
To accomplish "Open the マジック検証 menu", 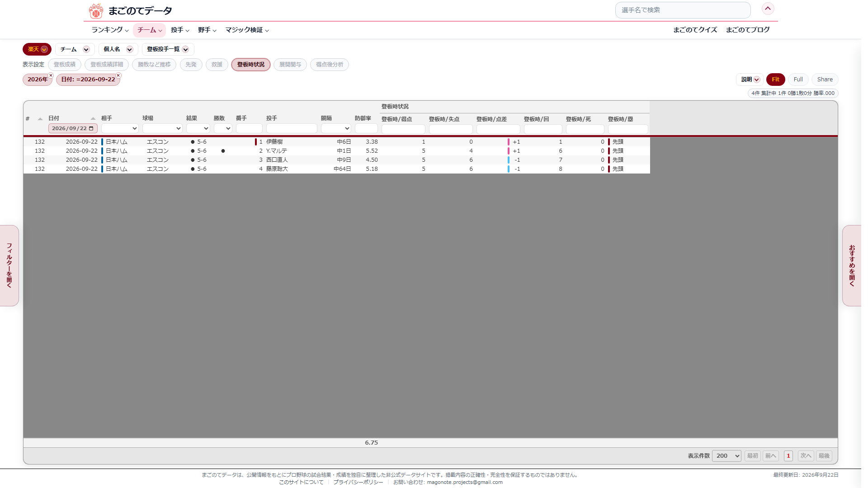I will (x=247, y=30).
